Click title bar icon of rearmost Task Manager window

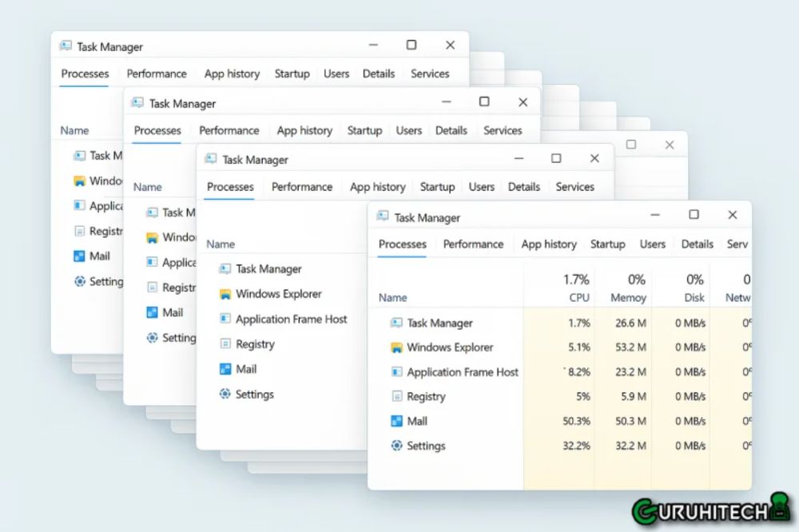pos(66,46)
